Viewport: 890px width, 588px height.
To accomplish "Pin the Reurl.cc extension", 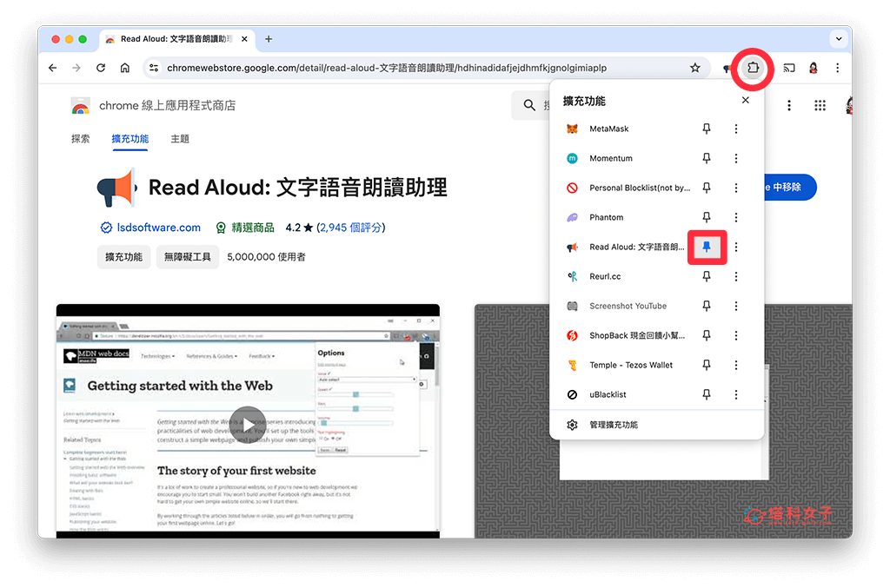I will (x=706, y=276).
